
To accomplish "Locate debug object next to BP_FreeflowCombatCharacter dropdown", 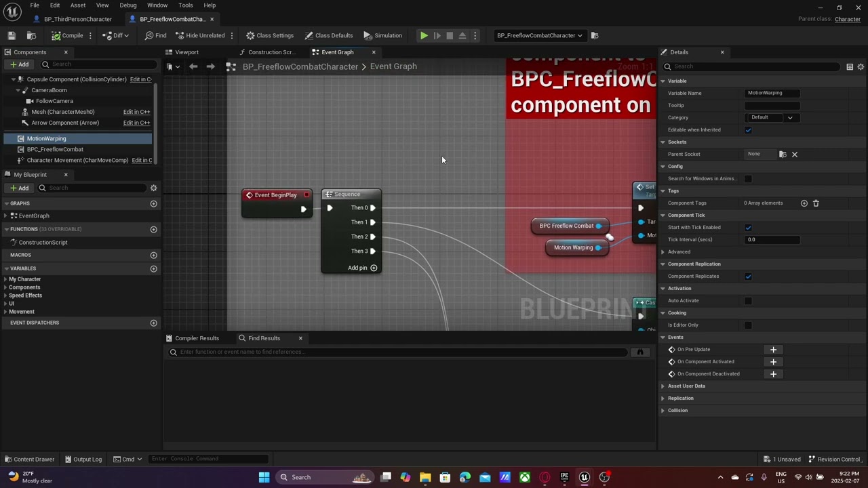I will coord(595,35).
